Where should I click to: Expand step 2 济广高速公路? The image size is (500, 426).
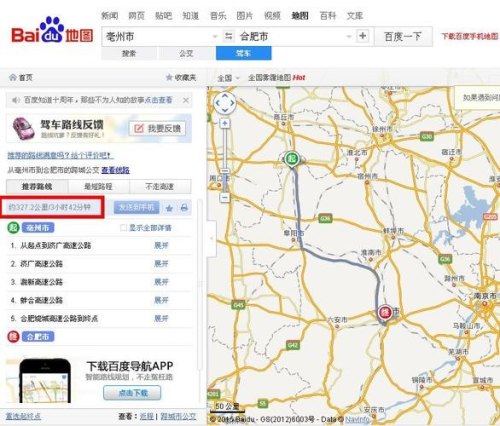point(161,264)
